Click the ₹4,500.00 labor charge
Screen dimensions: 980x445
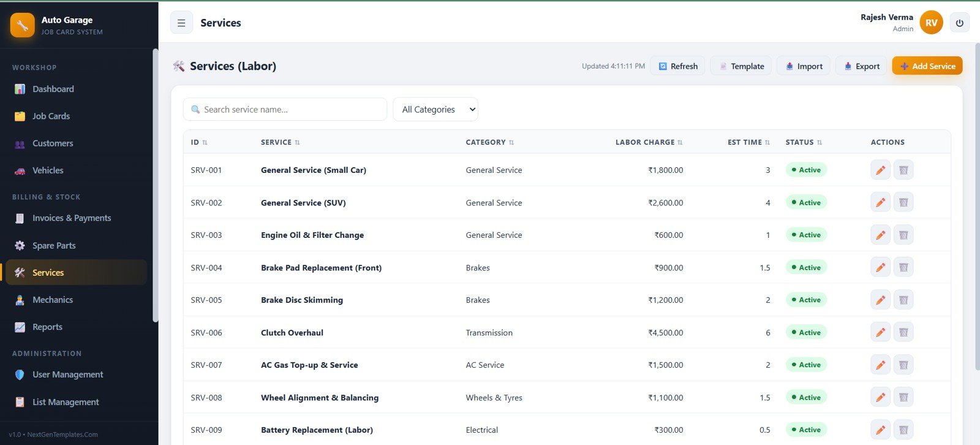(x=666, y=333)
